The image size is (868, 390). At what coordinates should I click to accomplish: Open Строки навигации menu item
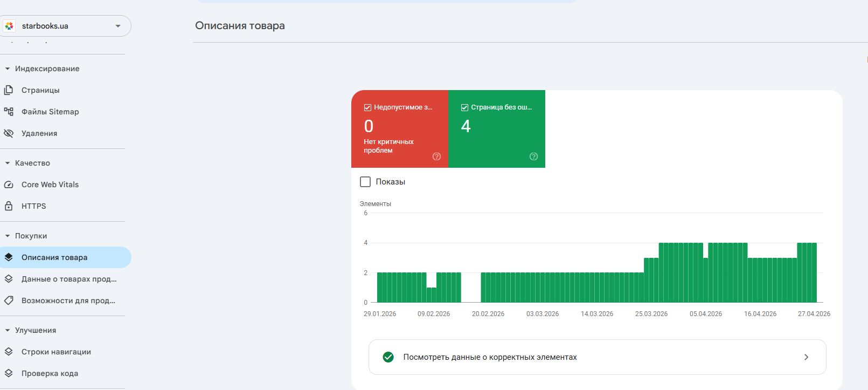56,352
